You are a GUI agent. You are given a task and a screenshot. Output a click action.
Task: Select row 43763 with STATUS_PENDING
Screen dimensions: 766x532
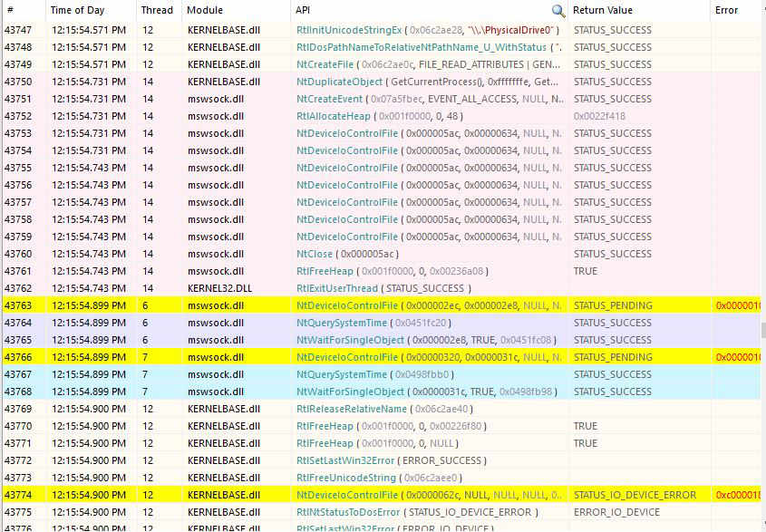pos(363,306)
